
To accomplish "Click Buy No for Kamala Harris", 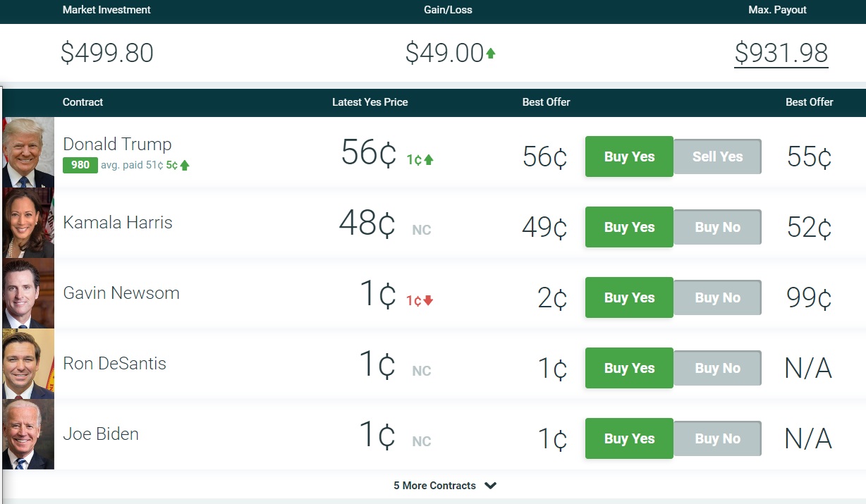I will click(x=717, y=227).
